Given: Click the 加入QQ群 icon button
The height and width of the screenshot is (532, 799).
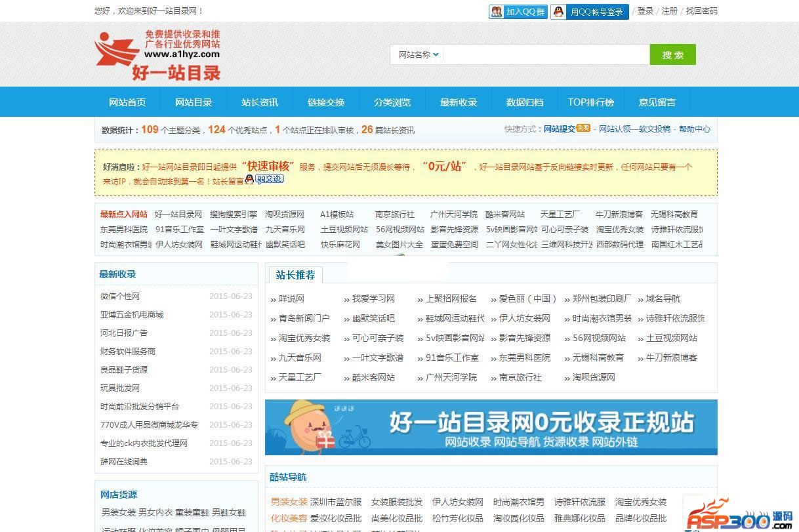Looking at the screenshot, I should point(518,12).
